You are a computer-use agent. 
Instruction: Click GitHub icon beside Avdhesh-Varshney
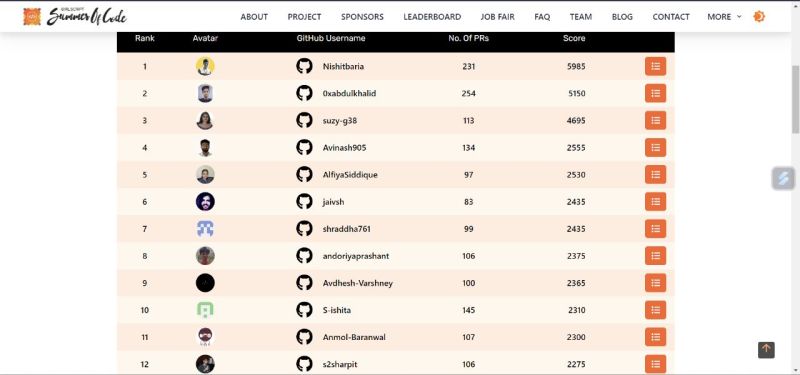pos(304,283)
